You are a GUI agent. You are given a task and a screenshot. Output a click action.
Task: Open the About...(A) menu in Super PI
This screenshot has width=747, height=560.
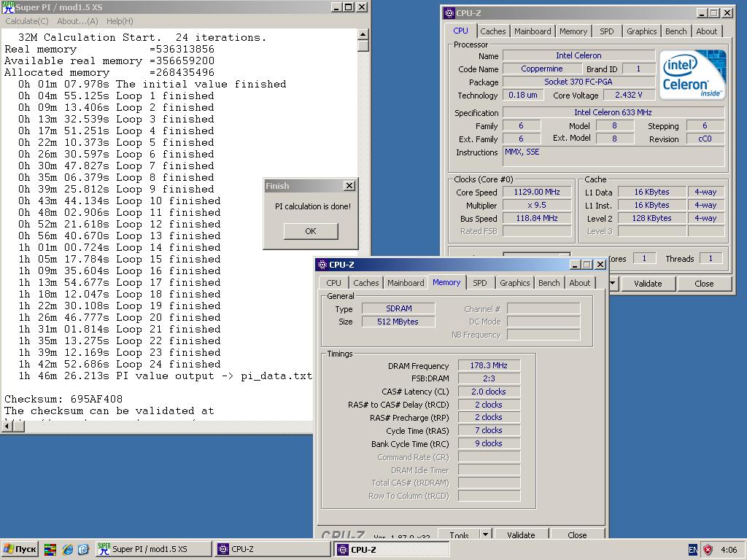[x=77, y=21]
